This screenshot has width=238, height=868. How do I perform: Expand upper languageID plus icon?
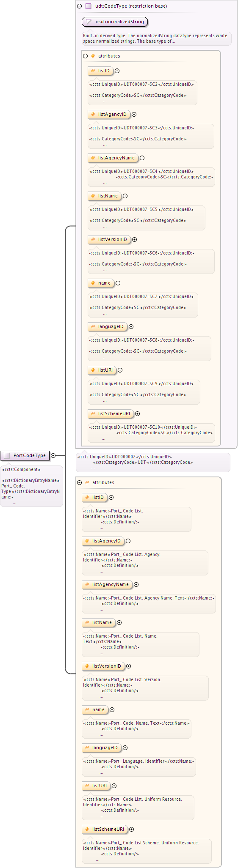[131, 327]
